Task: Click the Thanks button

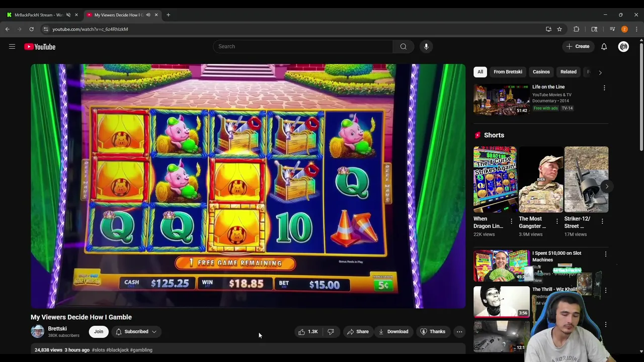Action: click(x=433, y=332)
